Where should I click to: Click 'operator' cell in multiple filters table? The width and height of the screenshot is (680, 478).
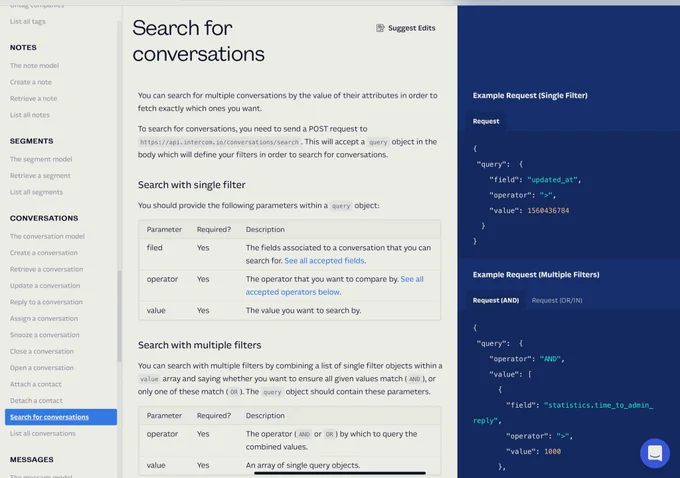point(162,434)
